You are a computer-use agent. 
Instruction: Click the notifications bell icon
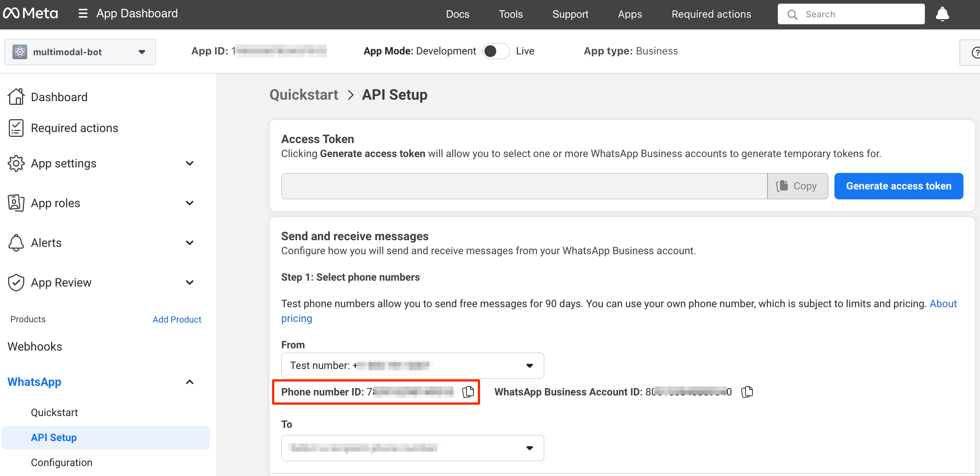click(942, 14)
